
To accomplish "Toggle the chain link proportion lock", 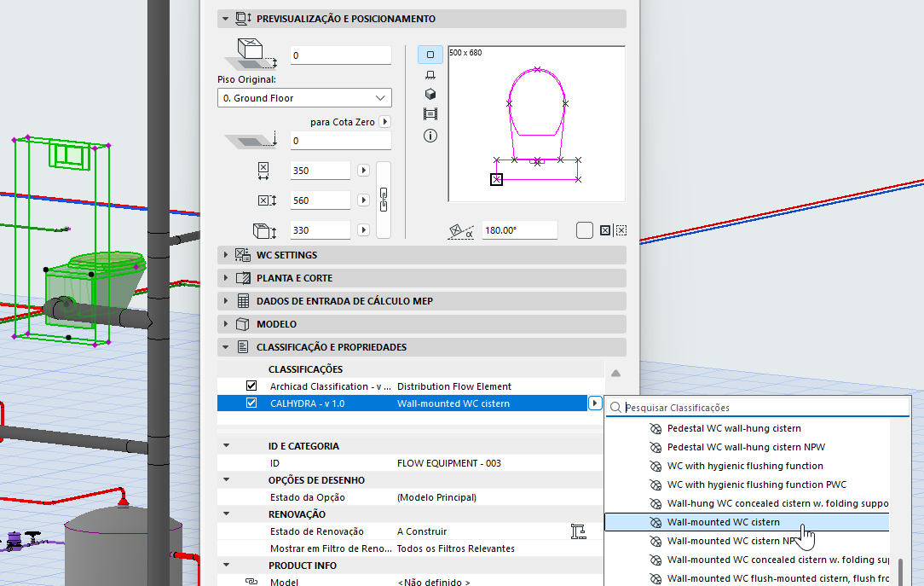I will [x=384, y=200].
